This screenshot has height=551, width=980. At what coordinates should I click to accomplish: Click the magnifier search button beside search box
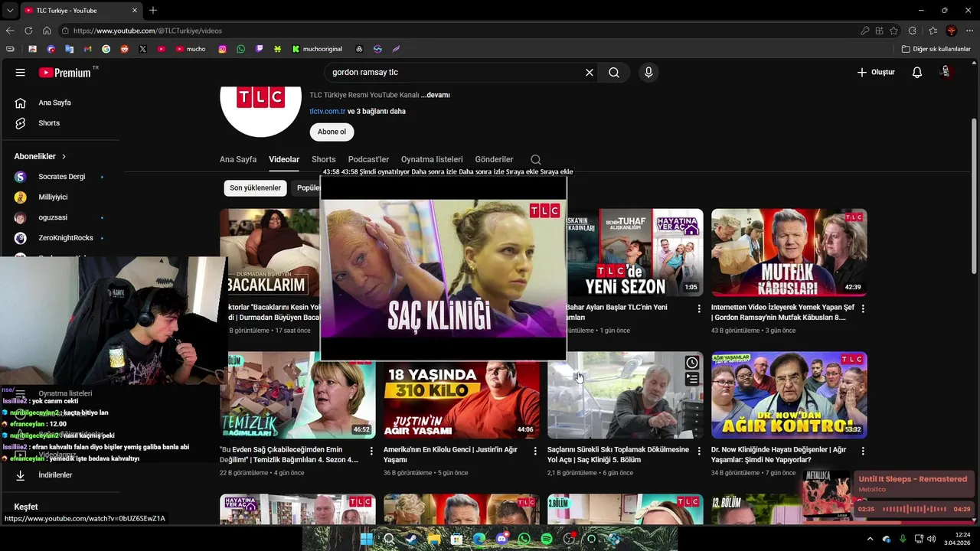tap(614, 72)
